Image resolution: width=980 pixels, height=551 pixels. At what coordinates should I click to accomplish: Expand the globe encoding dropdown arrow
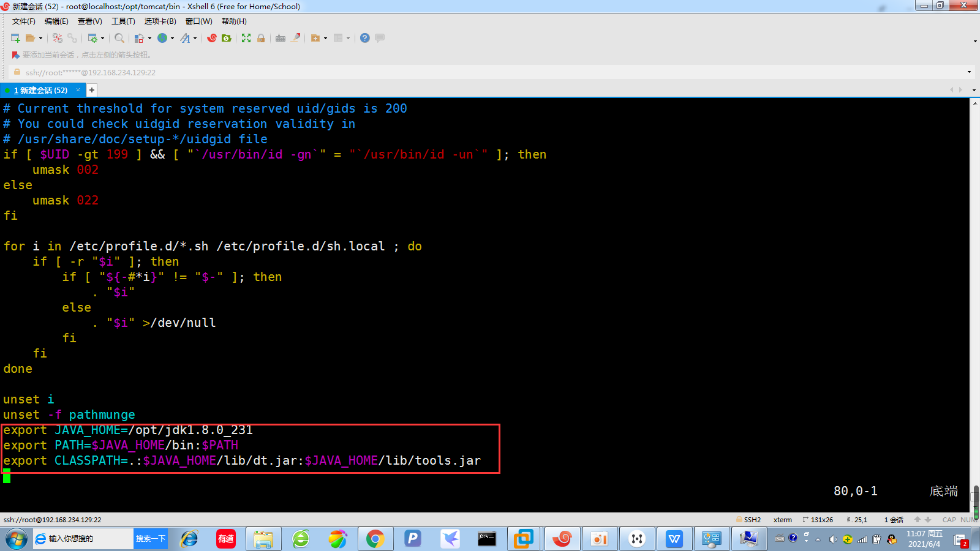pyautogui.click(x=172, y=39)
